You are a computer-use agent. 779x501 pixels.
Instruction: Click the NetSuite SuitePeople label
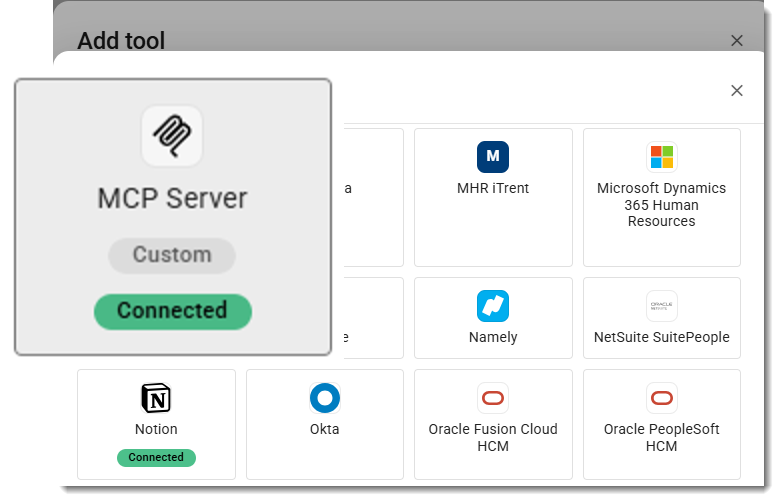pos(661,337)
